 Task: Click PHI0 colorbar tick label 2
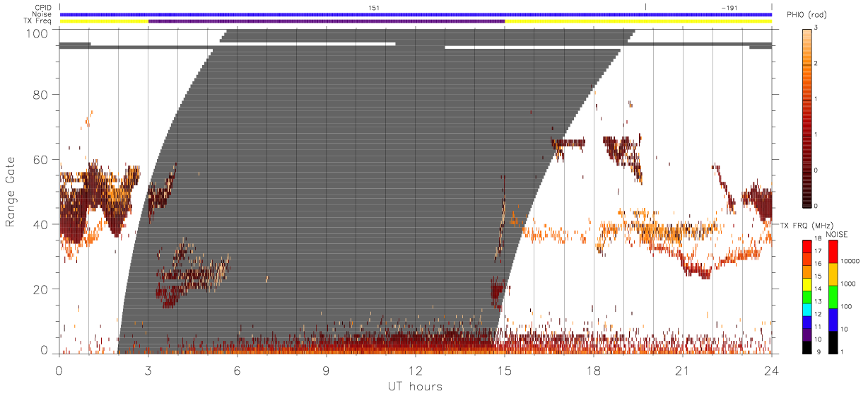[817, 64]
